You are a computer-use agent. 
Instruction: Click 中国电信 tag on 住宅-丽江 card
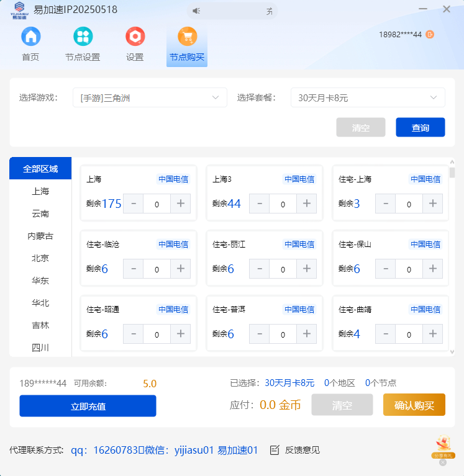tap(299, 245)
